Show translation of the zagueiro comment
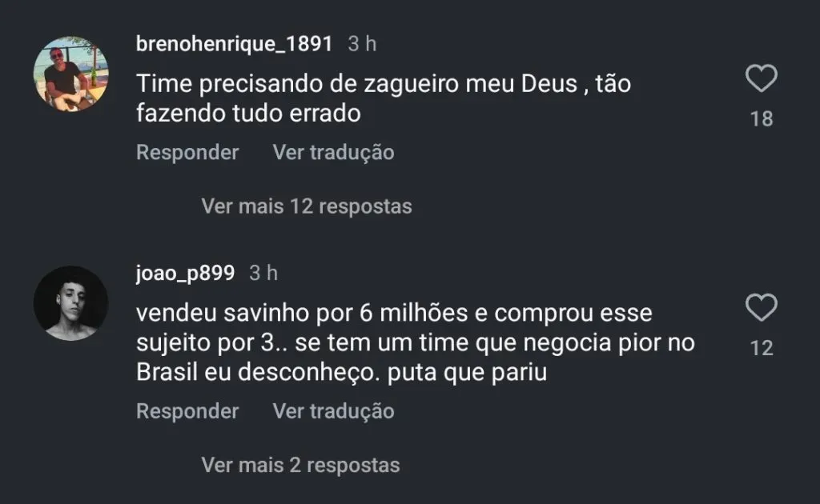 [x=333, y=152]
